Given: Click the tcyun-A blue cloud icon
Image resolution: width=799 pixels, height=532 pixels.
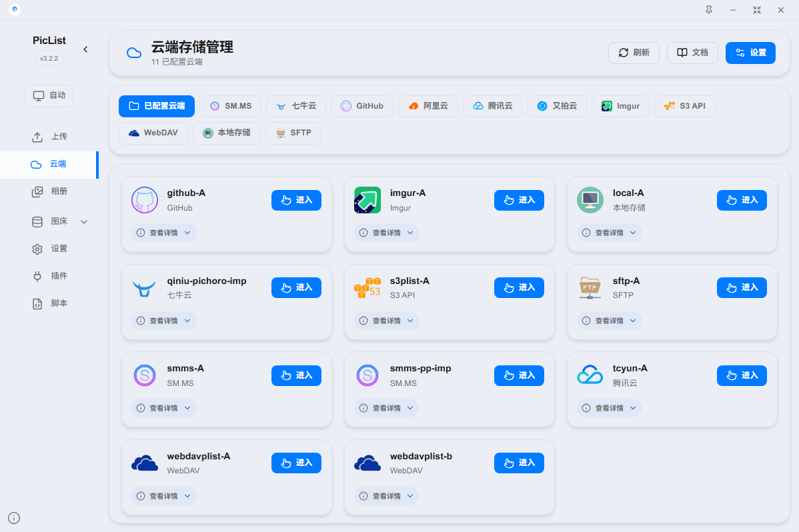Looking at the screenshot, I should (x=590, y=375).
